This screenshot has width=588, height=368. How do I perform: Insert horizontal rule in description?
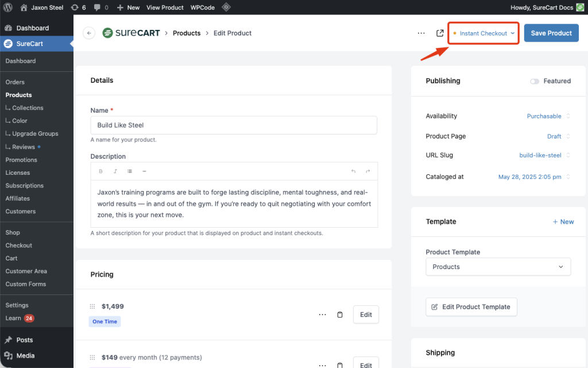tap(144, 171)
